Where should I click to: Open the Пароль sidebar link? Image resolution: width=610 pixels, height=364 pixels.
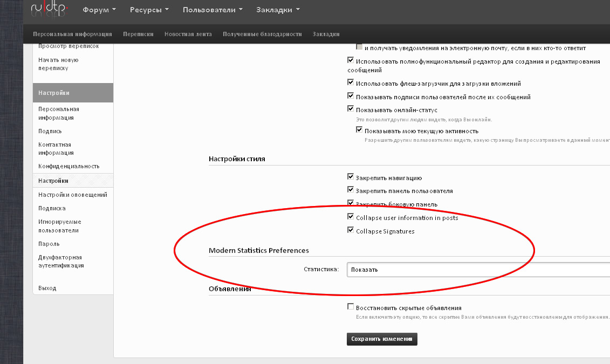click(49, 244)
